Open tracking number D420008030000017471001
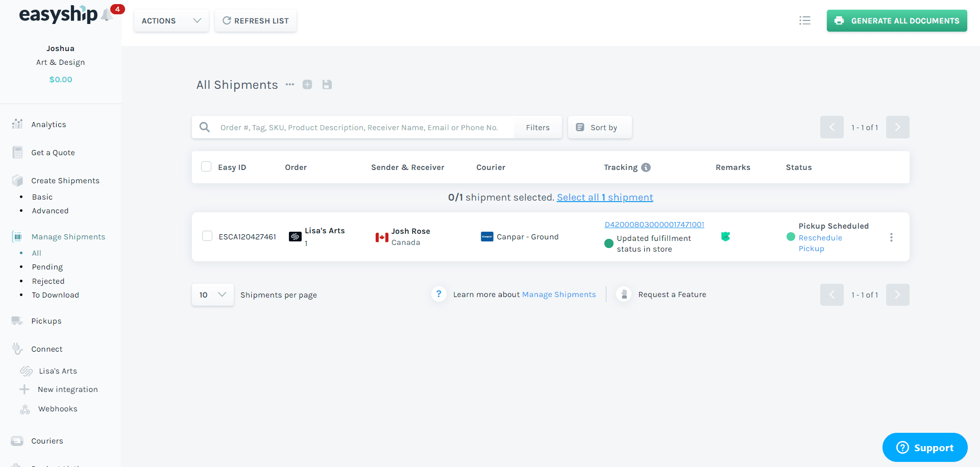Image resolution: width=980 pixels, height=467 pixels. [x=654, y=225]
